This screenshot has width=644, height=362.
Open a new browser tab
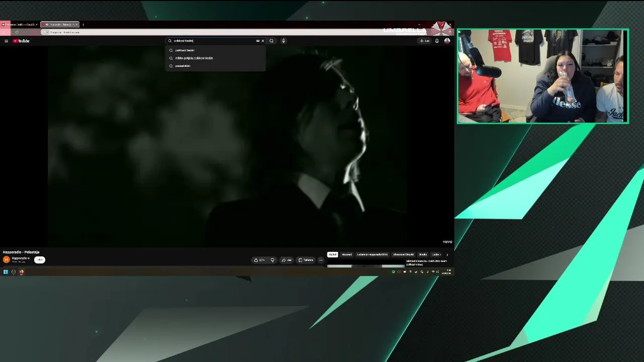pyautogui.click(x=83, y=24)
